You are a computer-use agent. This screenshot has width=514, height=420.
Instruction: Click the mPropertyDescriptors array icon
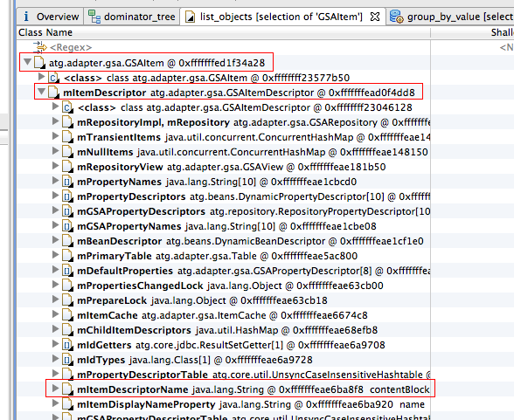[x=67, y=196]
